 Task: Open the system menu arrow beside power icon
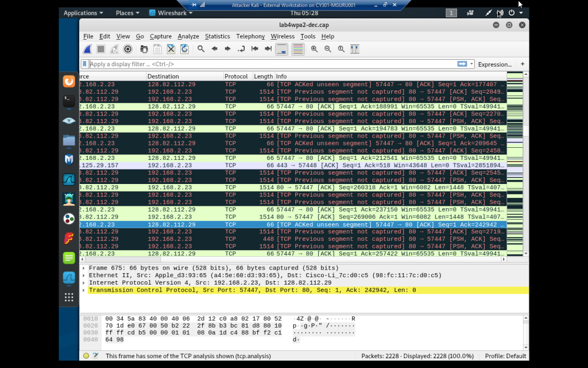(521, 13)
